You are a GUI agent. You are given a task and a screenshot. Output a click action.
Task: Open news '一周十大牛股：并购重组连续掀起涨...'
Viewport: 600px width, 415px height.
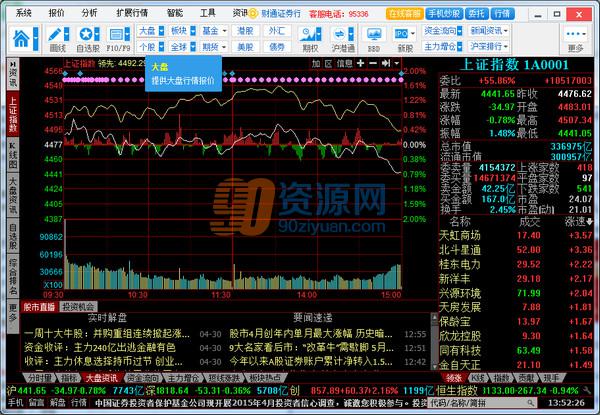pos(107,334)
